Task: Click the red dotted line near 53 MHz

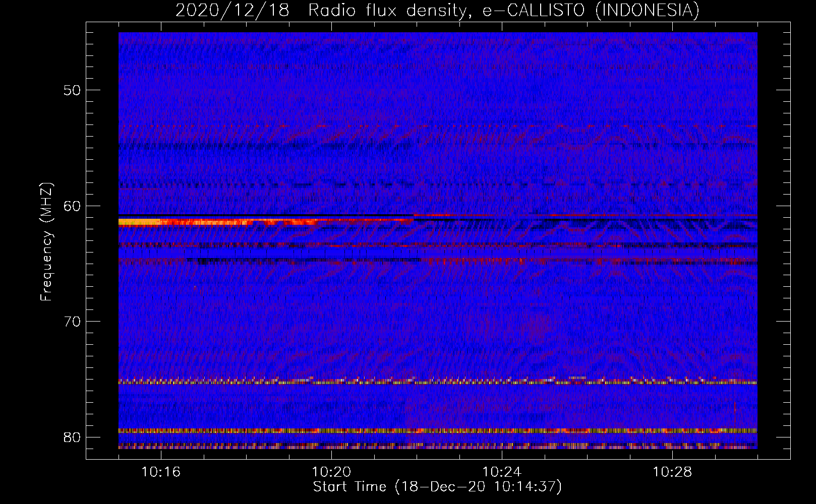Action: (437, 125)
